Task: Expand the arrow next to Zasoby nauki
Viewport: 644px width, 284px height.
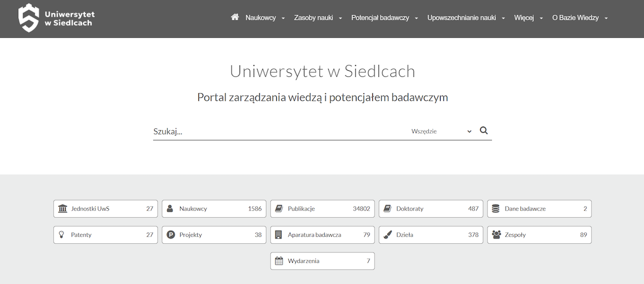Action: click(x=341, y=18)
